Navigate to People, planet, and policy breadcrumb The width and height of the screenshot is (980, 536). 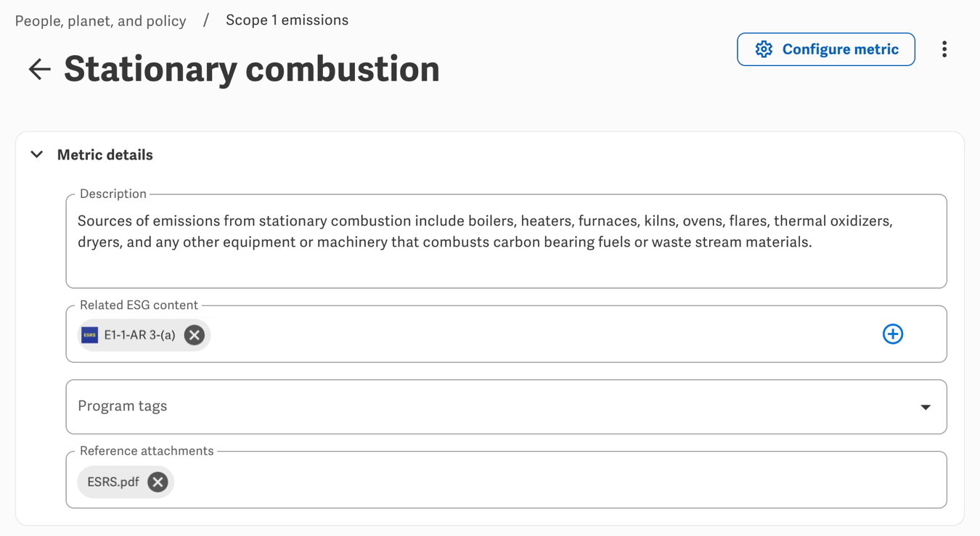click(x=100, y=21)
